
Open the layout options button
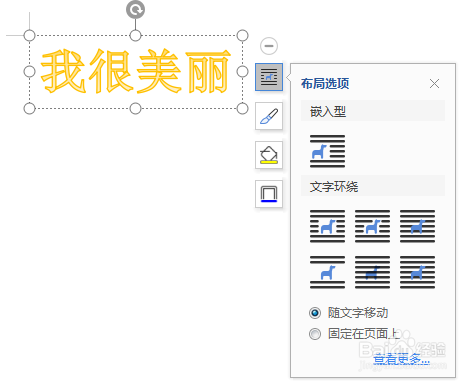269,77
